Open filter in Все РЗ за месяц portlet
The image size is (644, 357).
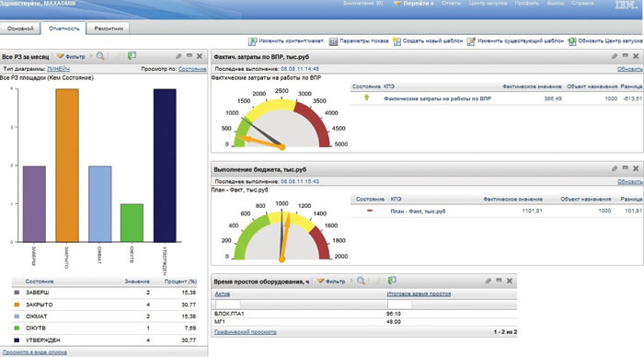pyautogui.click(x=71, y=56)
